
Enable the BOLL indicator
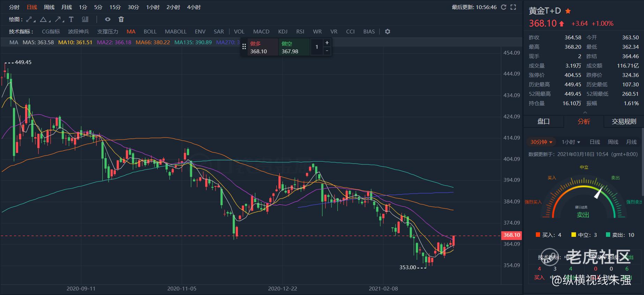pyautogui.click(x=150, y=31)
